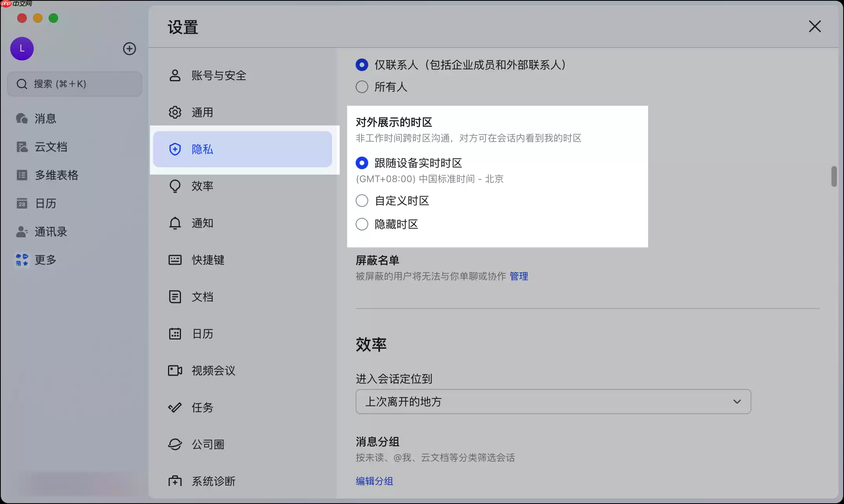This screenshot has width=844, height=504.
Task: Switch to the 通知 settings tab
Action: (x=202, y=223)
